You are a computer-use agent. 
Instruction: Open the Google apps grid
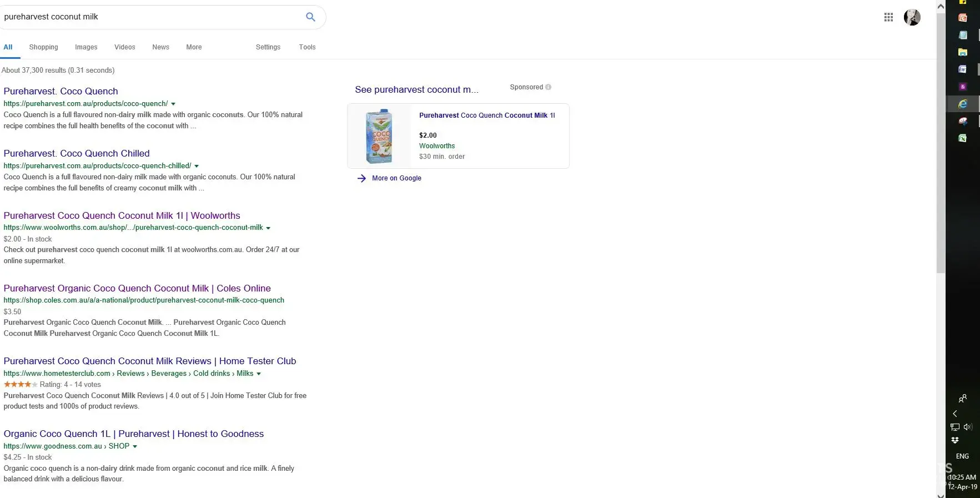(x=888, y=17)
